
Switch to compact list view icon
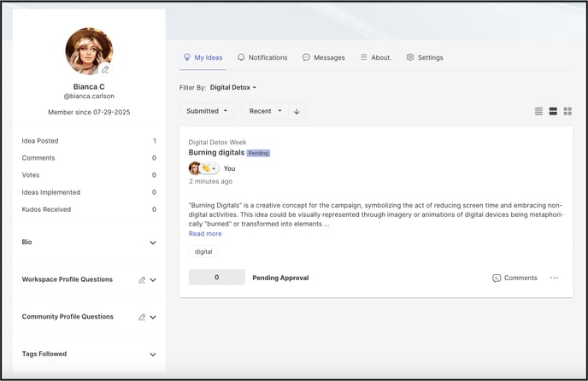click(x=538, y=111)
